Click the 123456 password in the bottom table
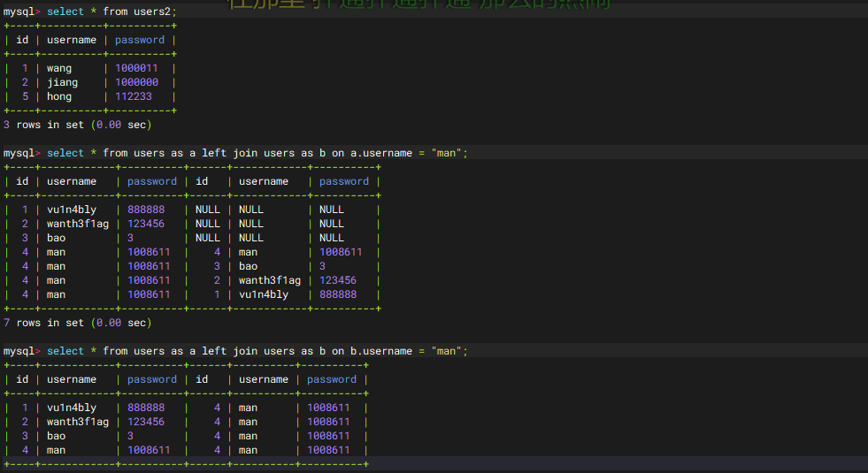This screenshot has width=868, height=473. [x=146, y=422]
